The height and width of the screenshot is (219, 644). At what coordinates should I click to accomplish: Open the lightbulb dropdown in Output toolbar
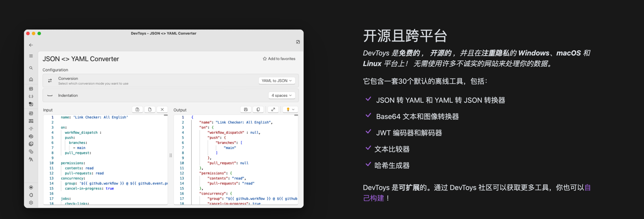[290, 109]
